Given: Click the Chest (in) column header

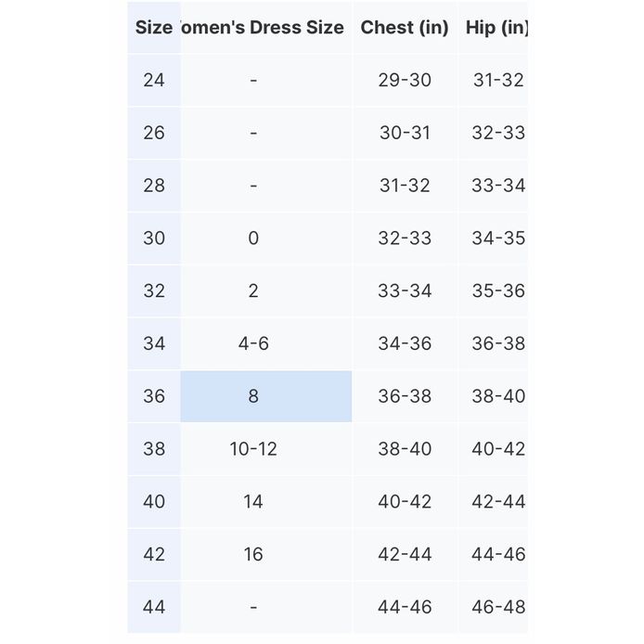Looking at the screenshot, I should pos(405,28).
